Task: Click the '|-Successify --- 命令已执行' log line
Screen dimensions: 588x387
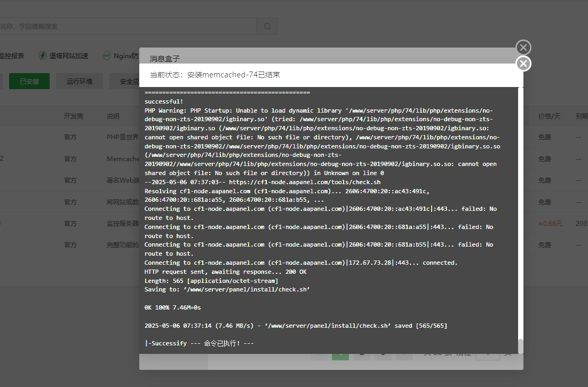Action: click(x=199, y=343)
